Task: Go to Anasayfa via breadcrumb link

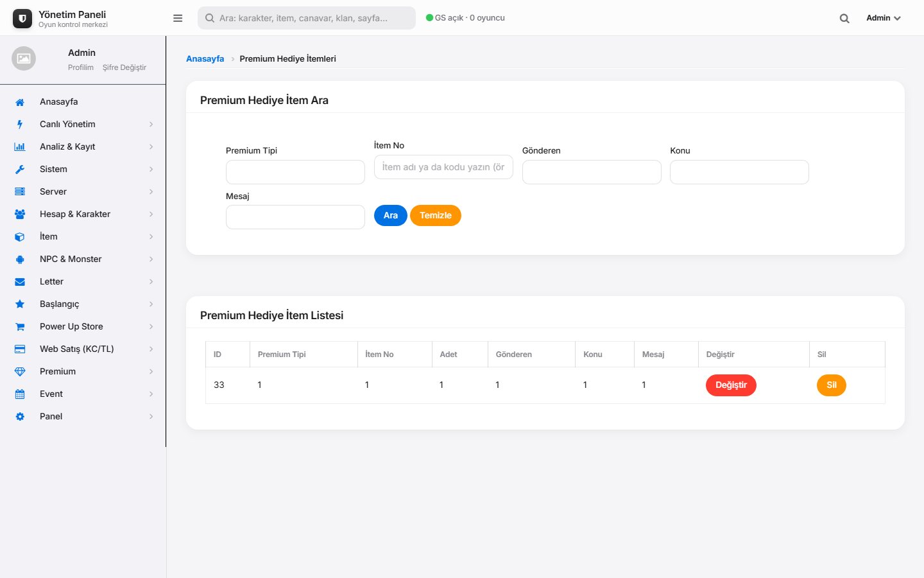Action: (205, 59)
